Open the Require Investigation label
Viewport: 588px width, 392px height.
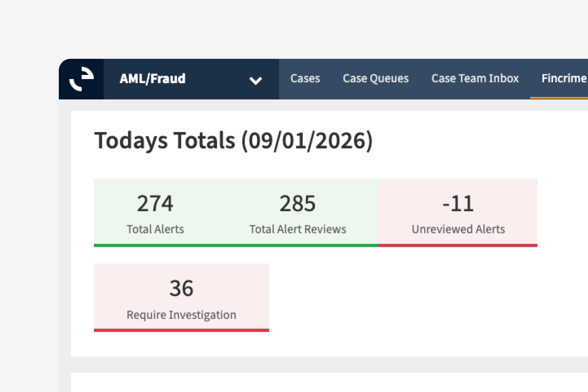(x=182, y=315)
